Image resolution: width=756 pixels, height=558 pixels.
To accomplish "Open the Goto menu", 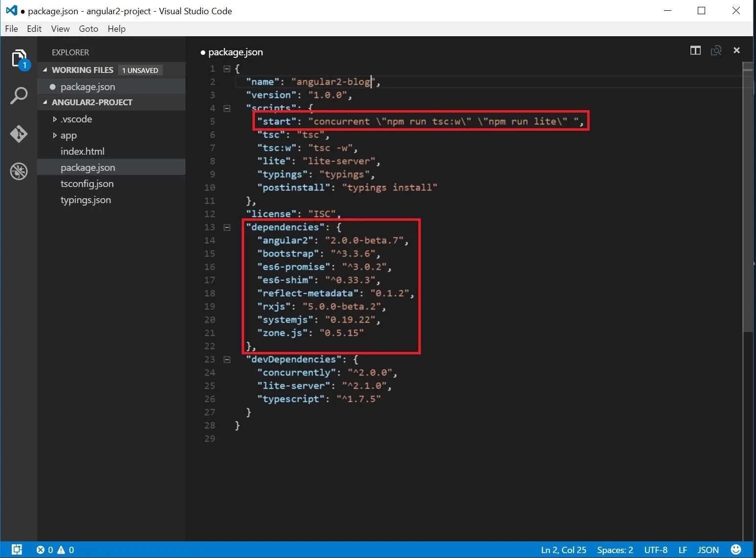I will click(89, 29).
